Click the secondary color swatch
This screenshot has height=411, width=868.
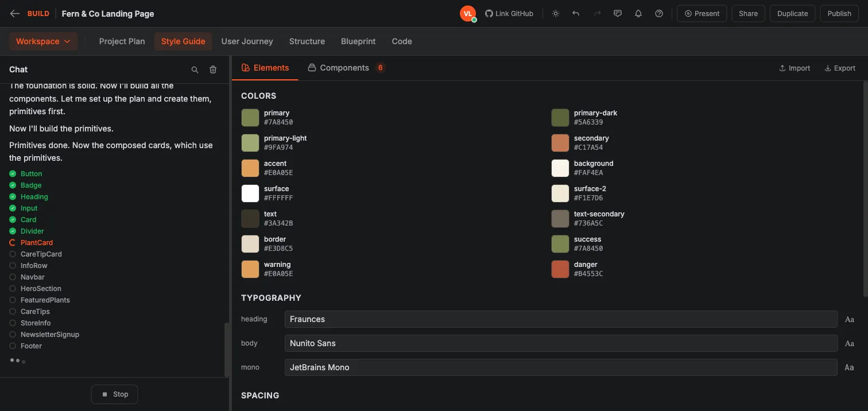(x=560, y=143)
